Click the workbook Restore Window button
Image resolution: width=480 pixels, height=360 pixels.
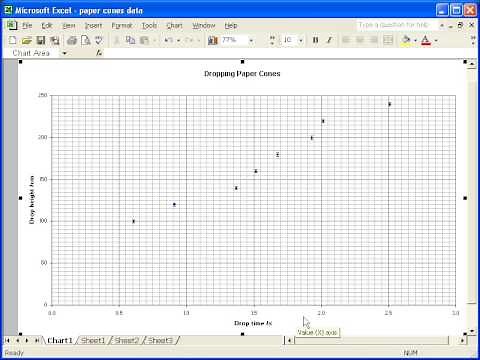click(461, 25)
